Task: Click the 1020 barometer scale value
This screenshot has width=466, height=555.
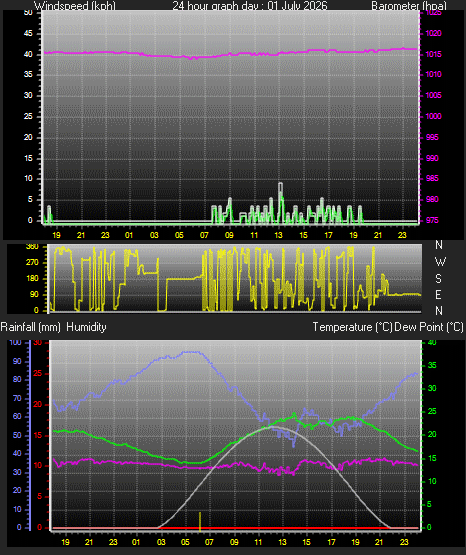Action: pos(433,33)
